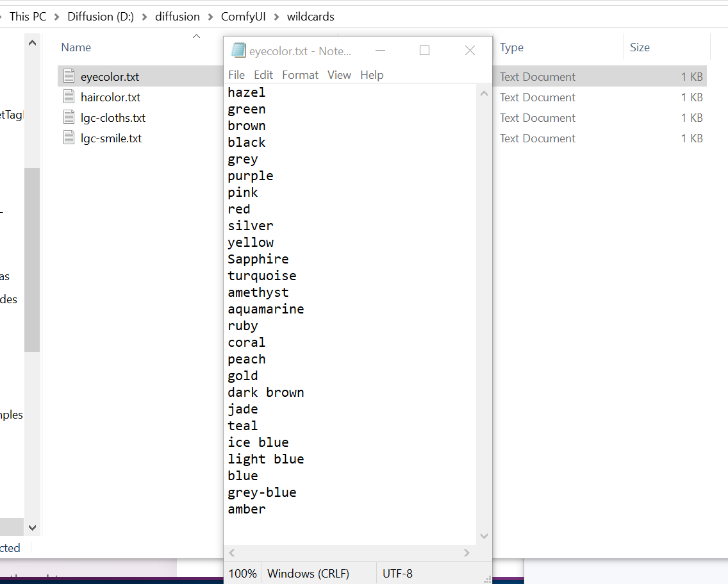Click Diffusion (D:) in the breadcrumb path

100,17
